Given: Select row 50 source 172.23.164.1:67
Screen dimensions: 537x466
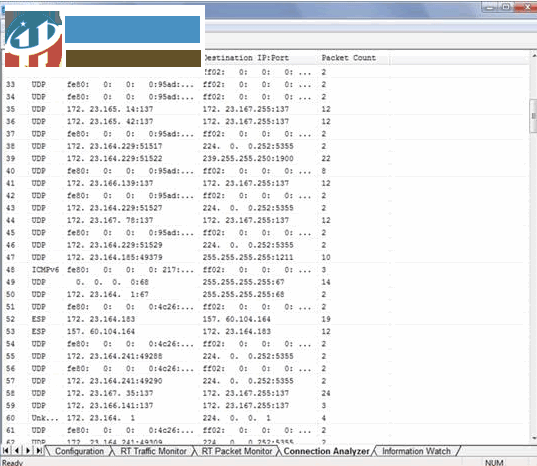Looking at the screenshot, I should point(108,294).
